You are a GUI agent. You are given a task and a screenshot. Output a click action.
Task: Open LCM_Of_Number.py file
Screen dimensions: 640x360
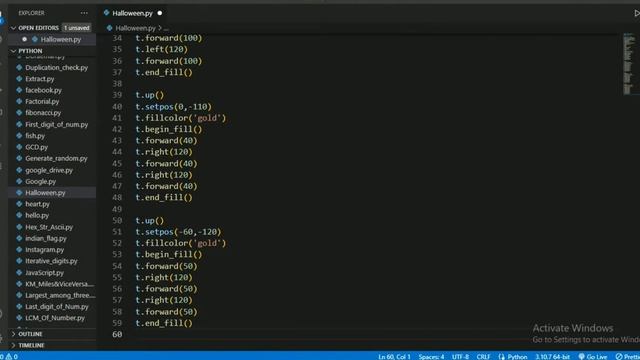coord(55,318)
